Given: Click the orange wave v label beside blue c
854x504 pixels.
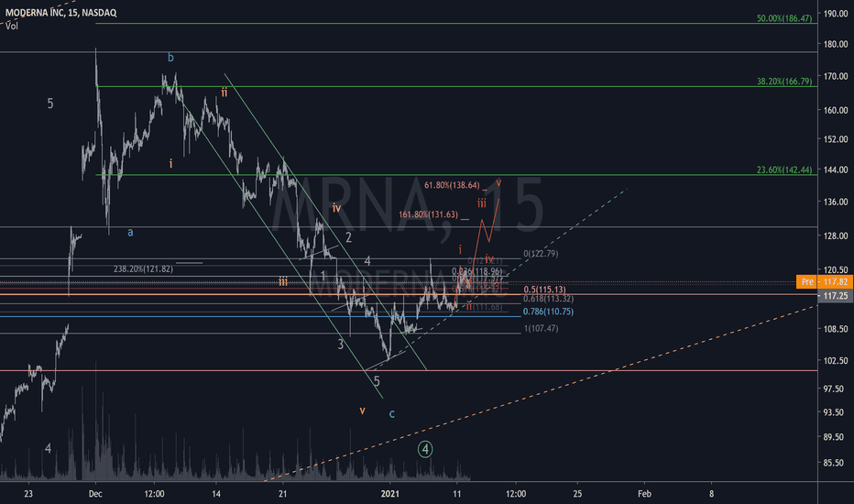Looking at the screenshot, I should coord(362,411).
